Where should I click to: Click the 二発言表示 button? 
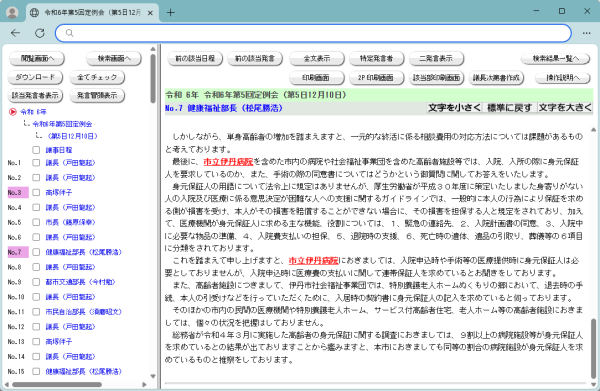click(x=436, y=59)
